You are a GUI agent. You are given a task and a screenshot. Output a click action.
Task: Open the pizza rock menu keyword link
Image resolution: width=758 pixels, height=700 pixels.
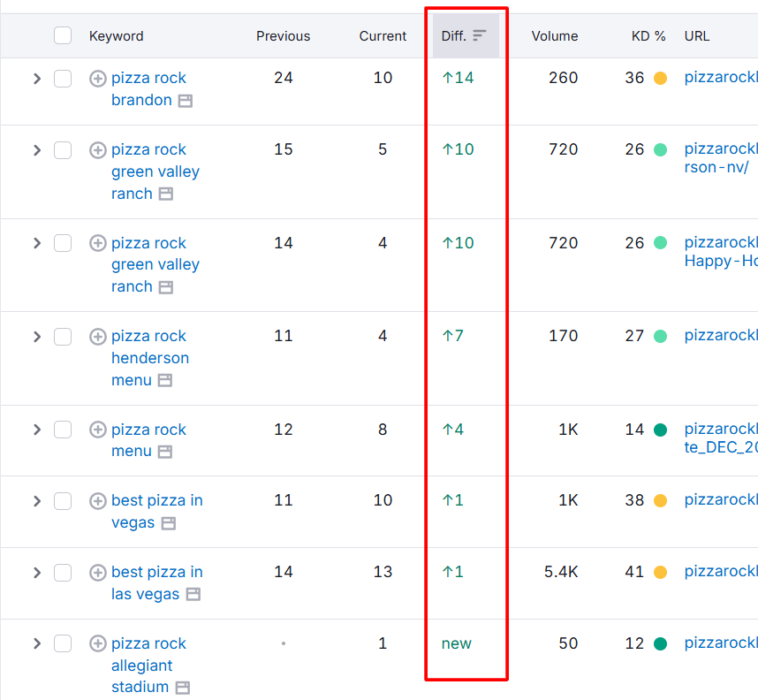point(148,440)
